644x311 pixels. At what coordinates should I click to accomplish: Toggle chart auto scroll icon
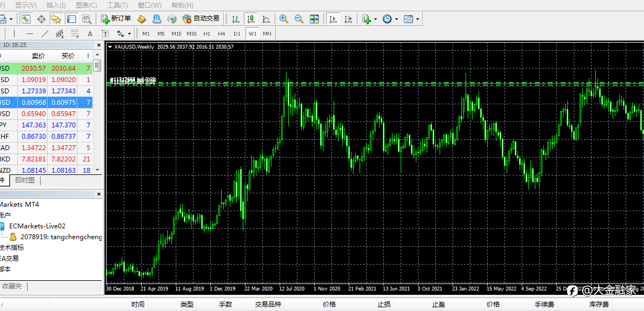click(334, 19)
